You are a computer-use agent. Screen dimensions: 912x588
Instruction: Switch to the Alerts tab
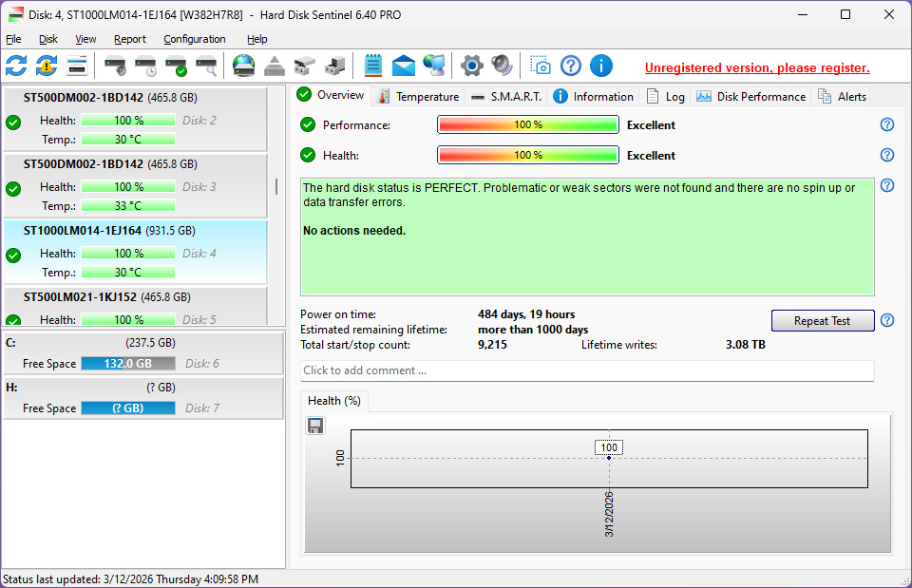point(843,97)
